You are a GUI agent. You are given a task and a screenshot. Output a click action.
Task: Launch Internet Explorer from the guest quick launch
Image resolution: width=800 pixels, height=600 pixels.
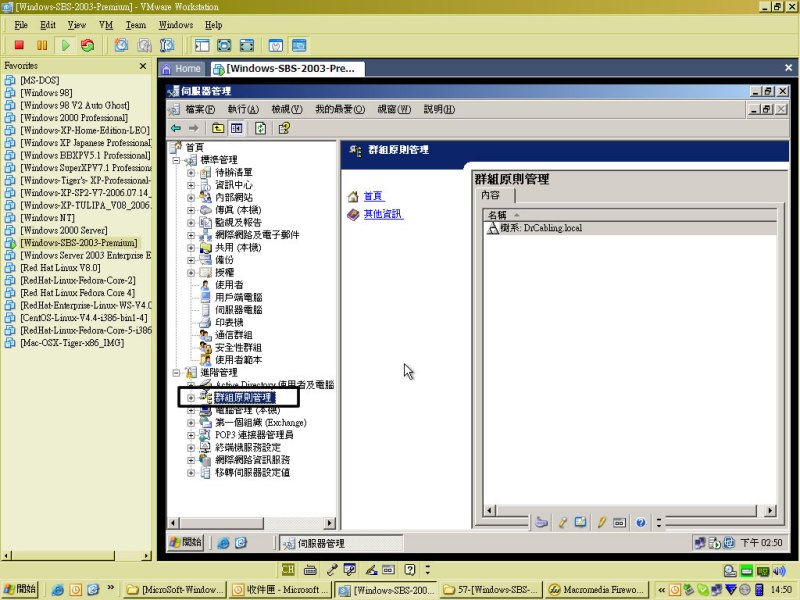(x=223, y=543)
